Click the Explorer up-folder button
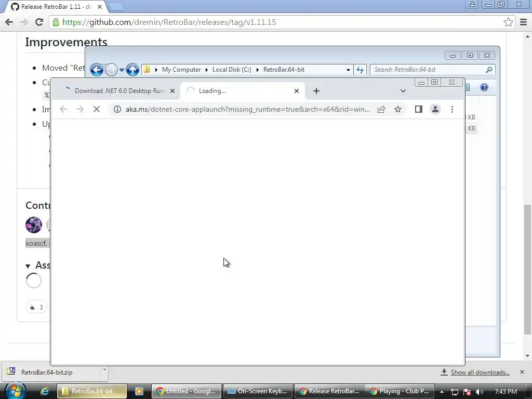The height and width of the screenshot is (399, 532). point(132,70)
